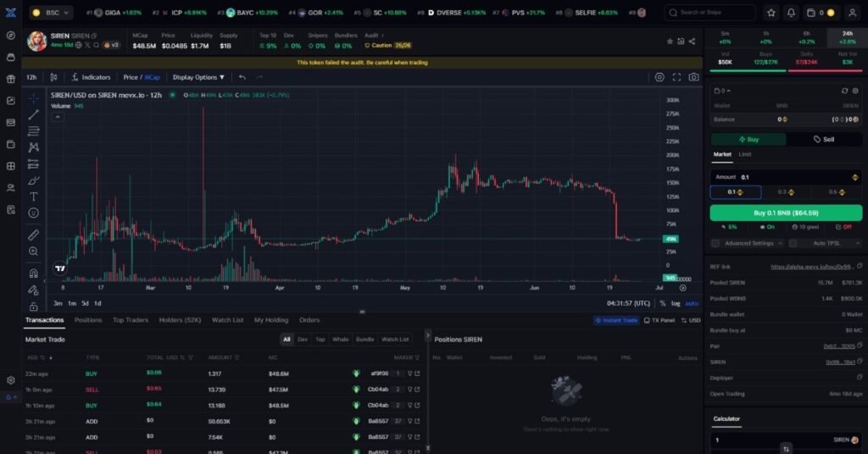Switch to the Positions tab
Image resolution: width=868 pixels, height=454 pixels.
[x=88, y=320]
